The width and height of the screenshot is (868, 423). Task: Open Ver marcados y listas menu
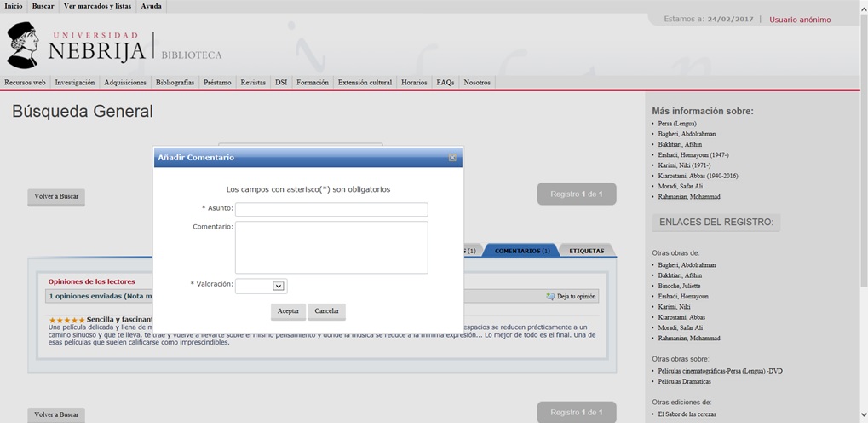[x=97, y=6]
